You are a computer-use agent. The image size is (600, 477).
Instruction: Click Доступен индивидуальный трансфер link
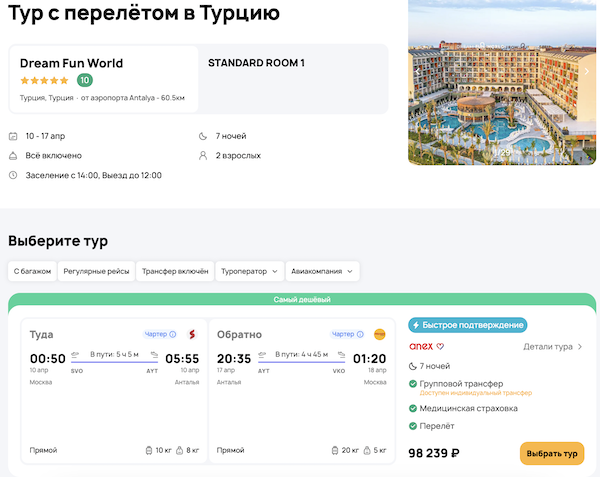[482, 393]
